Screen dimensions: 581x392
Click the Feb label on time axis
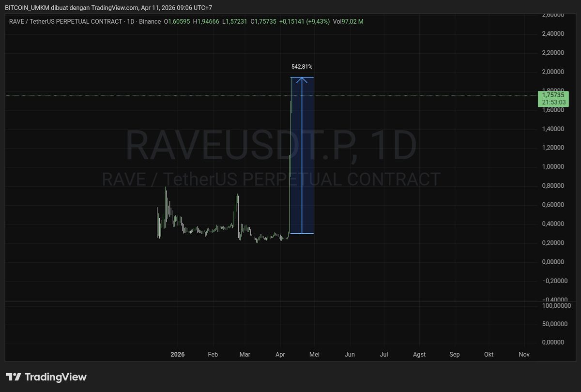coord(213,354)
